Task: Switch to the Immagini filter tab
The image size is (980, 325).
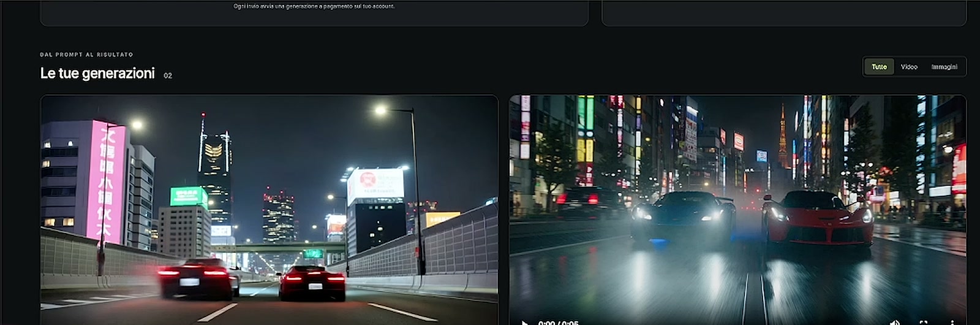Action: [944, 67]
